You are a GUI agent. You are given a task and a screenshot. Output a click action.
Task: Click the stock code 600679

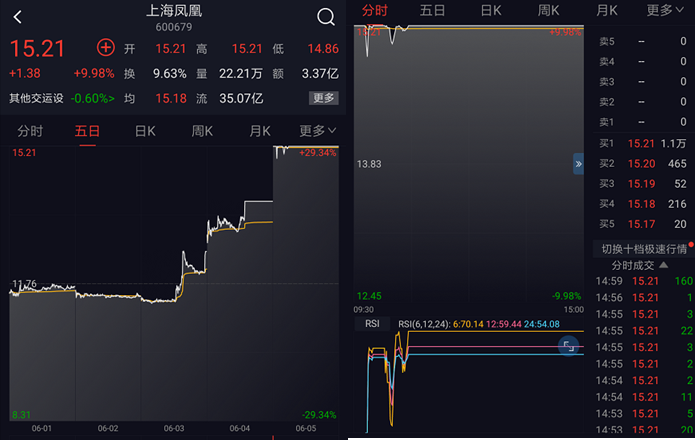click(174, 27)
